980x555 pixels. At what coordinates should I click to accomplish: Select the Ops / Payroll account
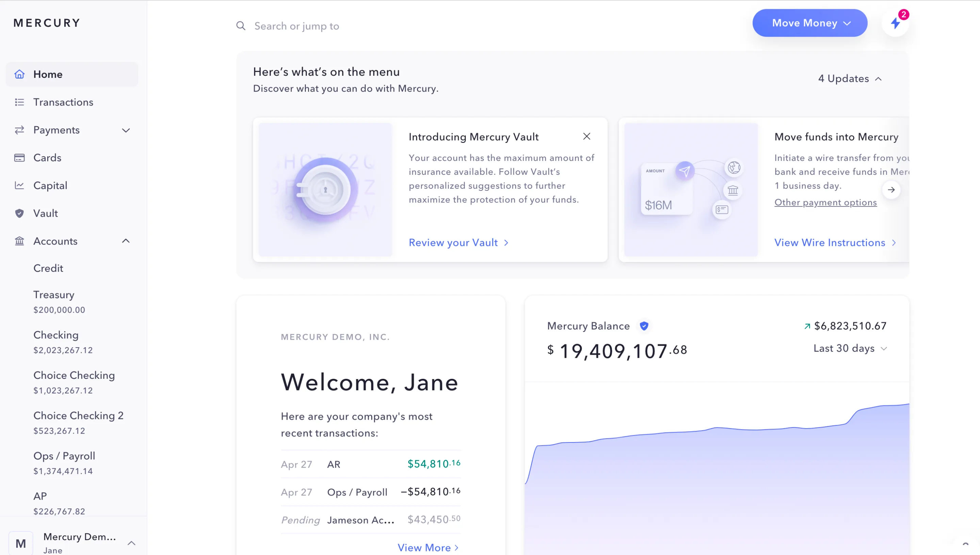[64, 456]
